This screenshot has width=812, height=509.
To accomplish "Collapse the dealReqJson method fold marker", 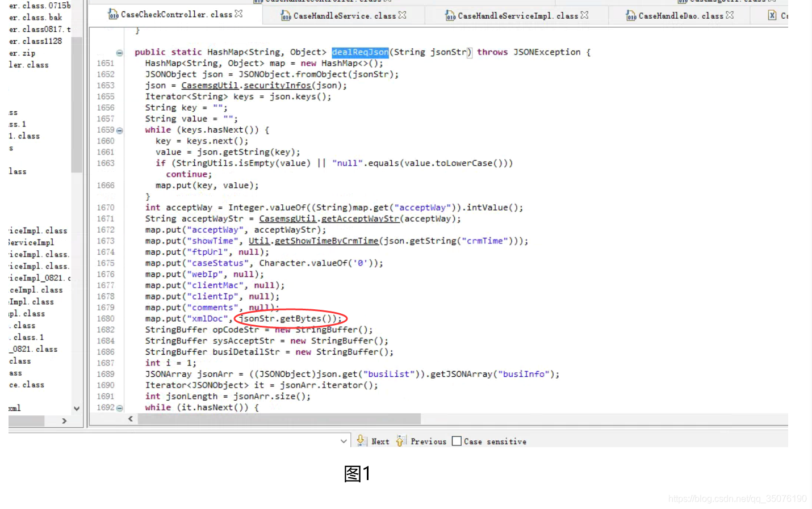I will [x=119, y=52].
